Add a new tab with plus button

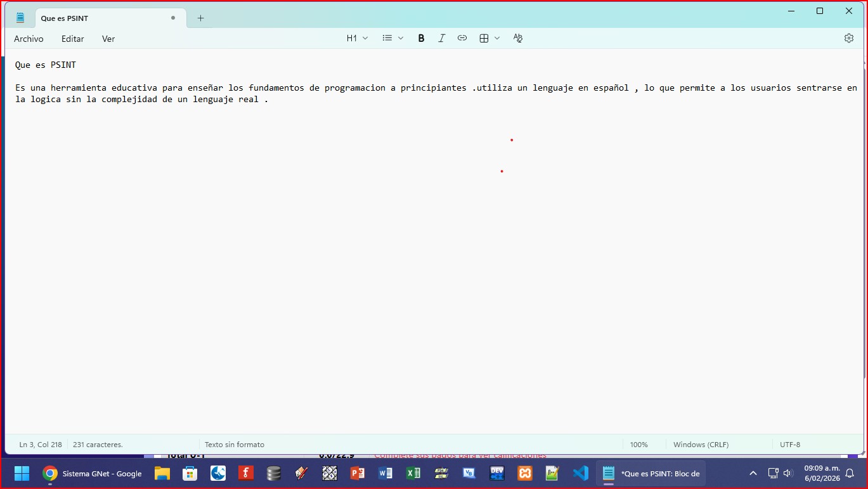tap(200, 18)
